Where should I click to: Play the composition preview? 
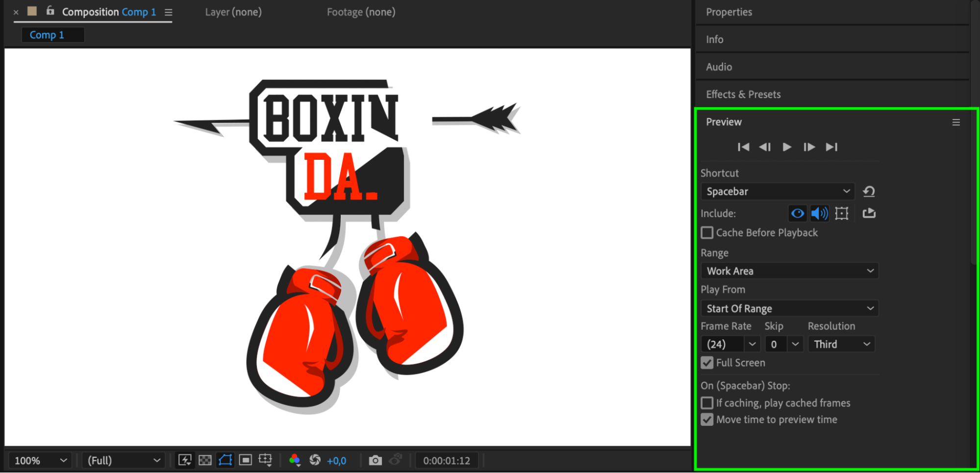[x=787, y=147]
